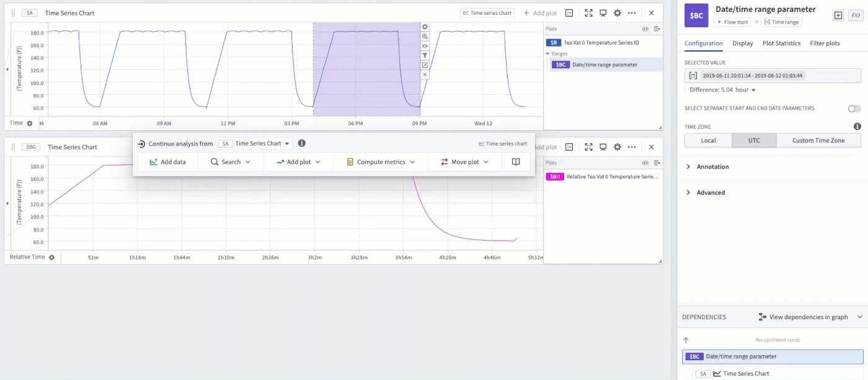The image size is (868, 380).
Task: Click the Add data button
Action: pyautogui.click(x=168, y=162)
